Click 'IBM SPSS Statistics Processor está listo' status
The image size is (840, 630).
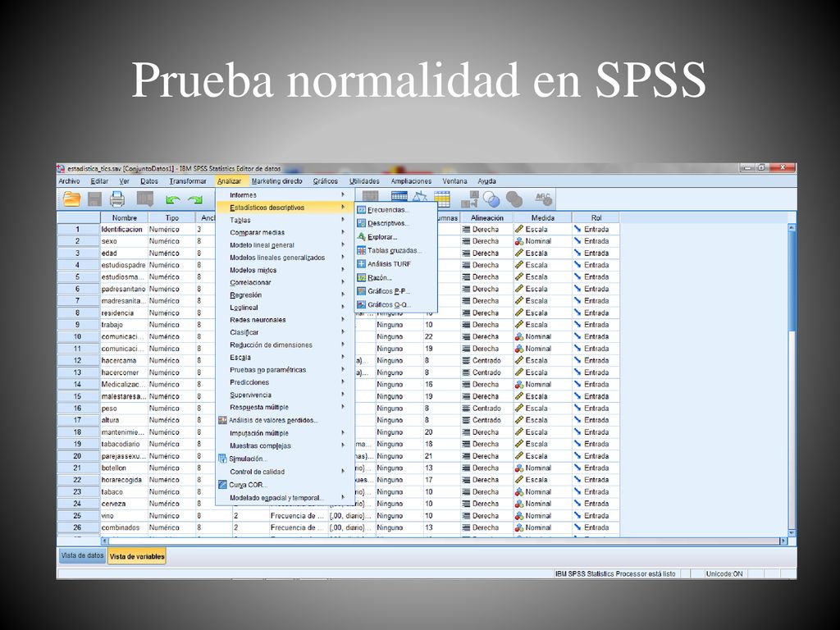pos(615,573)
